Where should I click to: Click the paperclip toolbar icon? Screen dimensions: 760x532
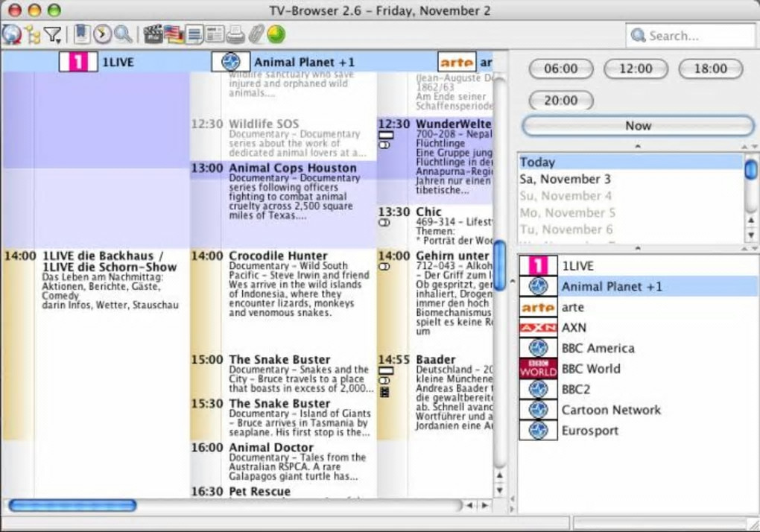point(256,34)
